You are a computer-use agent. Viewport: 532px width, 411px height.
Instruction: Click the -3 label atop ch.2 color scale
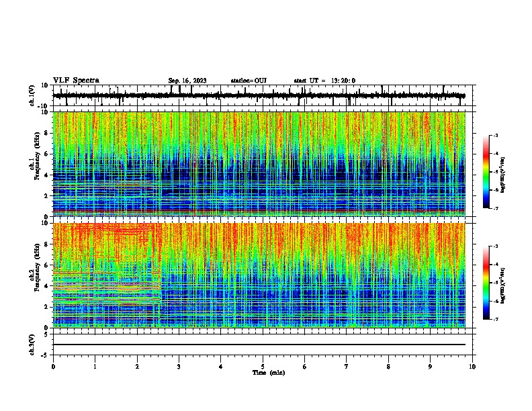495,246
